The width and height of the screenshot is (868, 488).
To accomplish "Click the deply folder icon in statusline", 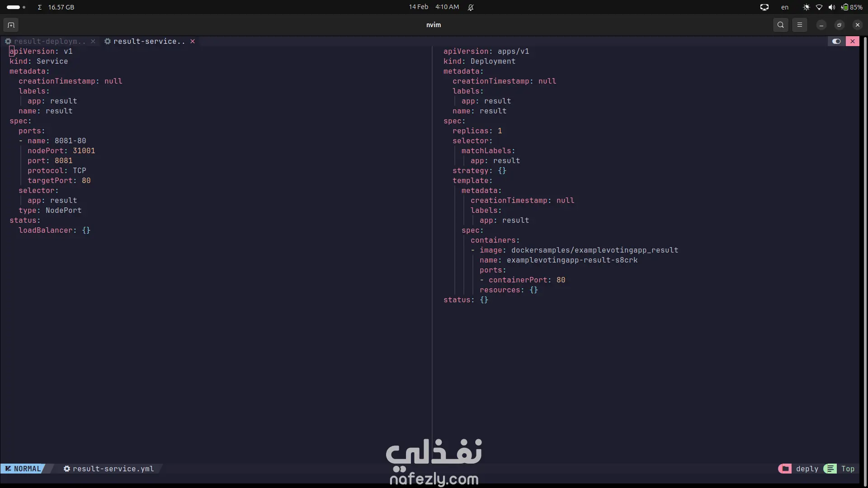I will [785, 469].
